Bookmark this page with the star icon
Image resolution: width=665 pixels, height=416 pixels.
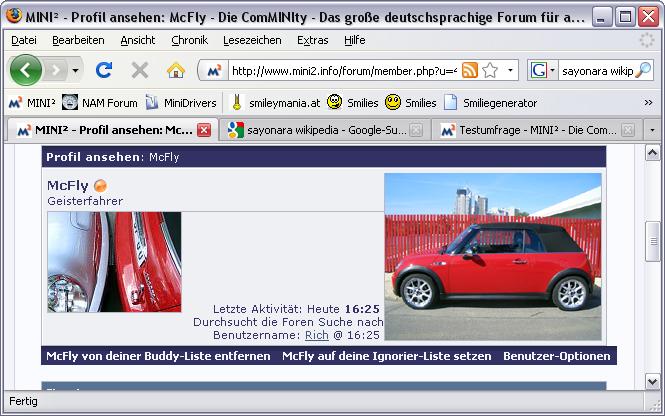click(x=490, y=70)
